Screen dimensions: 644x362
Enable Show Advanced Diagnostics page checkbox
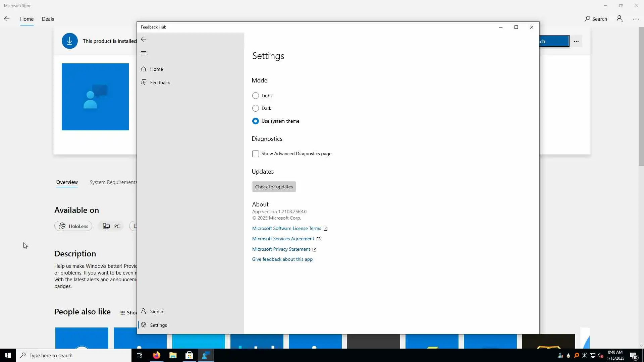[255, 154]
